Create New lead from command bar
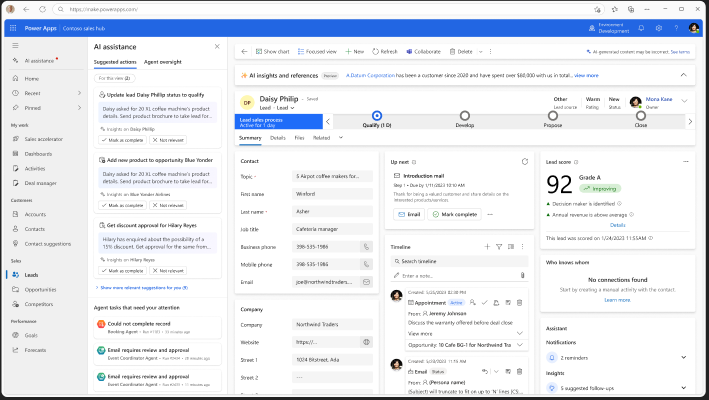The height and width of the screenshot is (400, 709). 354,52
